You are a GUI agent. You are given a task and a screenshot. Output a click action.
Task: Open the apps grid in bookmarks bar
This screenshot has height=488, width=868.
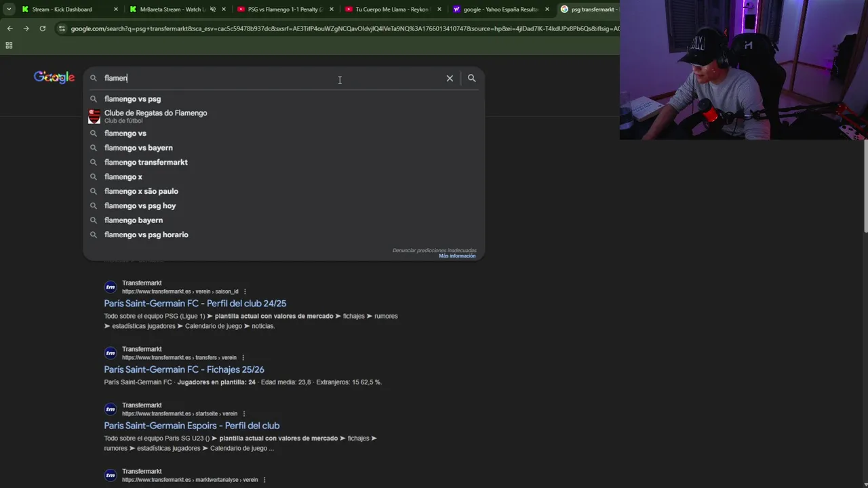tap(9, 45)
